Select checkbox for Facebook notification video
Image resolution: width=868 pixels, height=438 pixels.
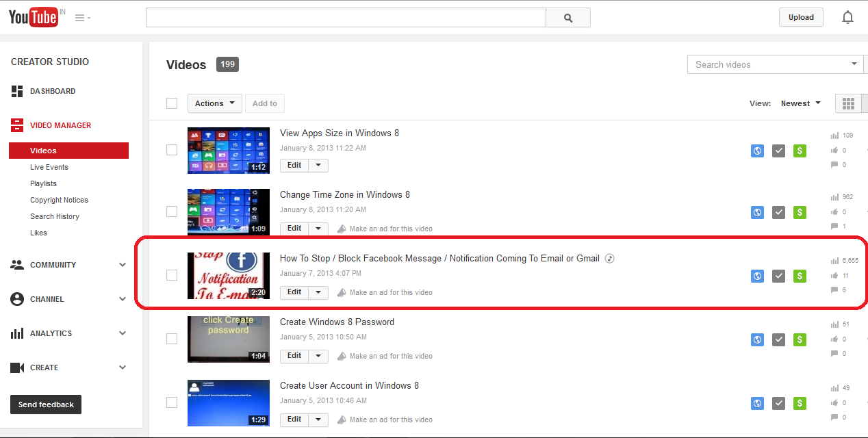[x=172, y=275]
